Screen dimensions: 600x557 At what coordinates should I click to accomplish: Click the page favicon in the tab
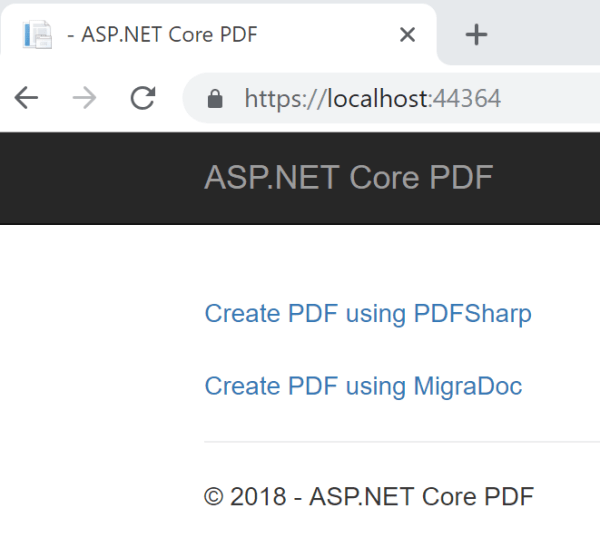37,35
